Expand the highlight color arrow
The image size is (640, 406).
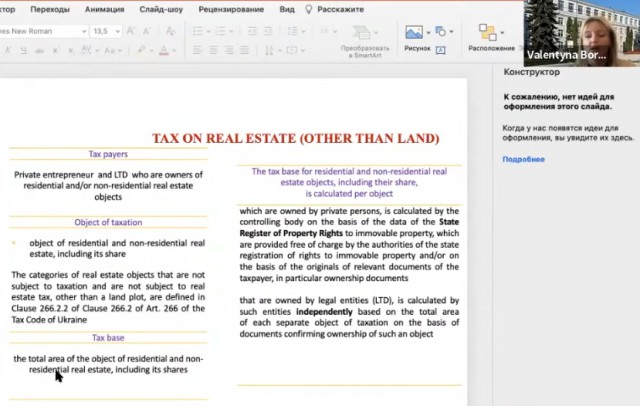[151, 51]
